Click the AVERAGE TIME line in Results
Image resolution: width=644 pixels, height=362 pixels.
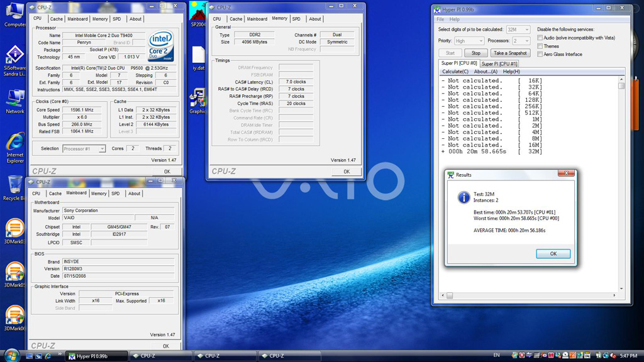(509, 230)
